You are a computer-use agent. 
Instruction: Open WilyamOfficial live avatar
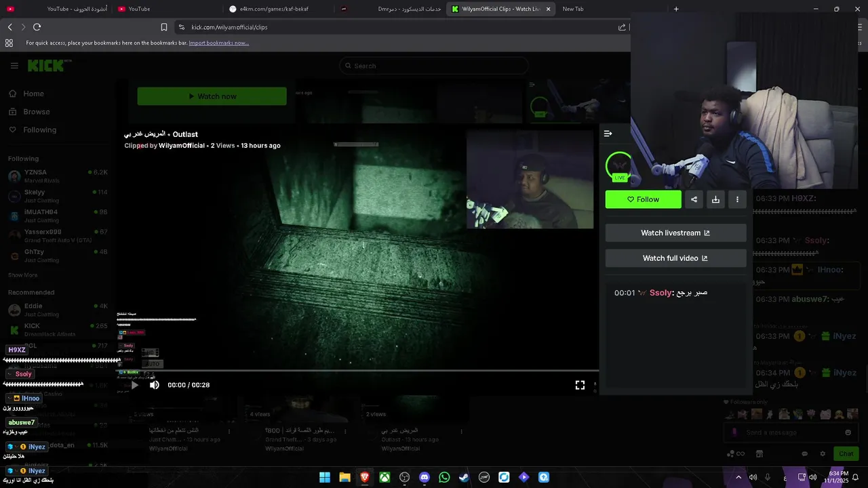618,166
